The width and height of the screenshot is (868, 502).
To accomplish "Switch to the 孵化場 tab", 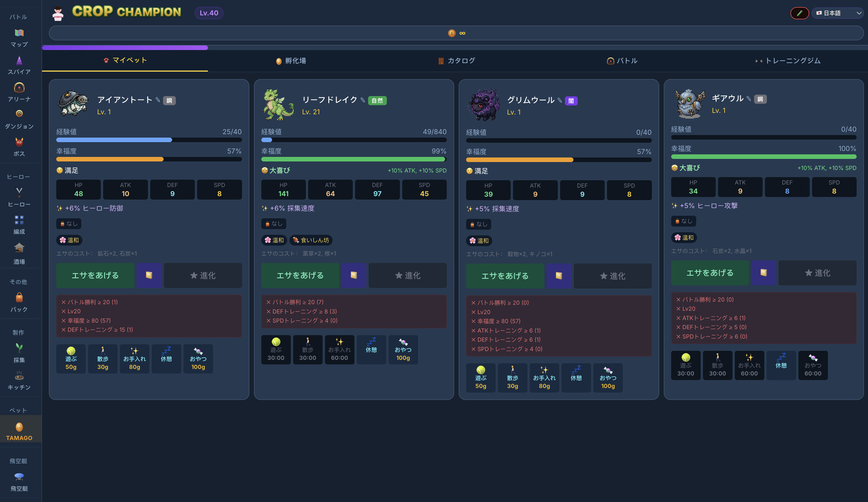I will tap(291, 60).
